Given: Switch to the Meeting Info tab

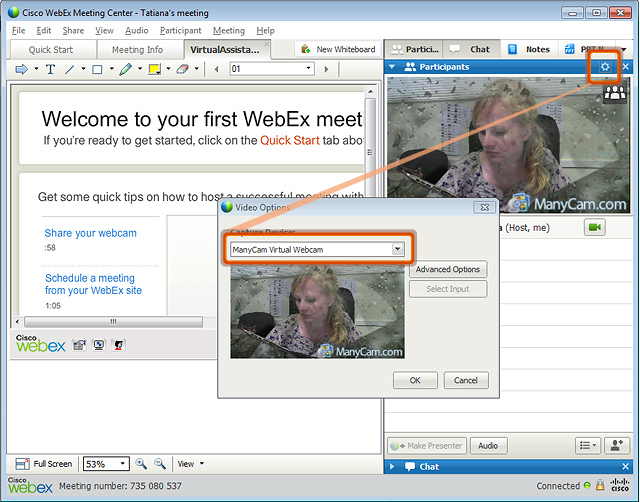Looking at the screenshot, I should point(139,50).
